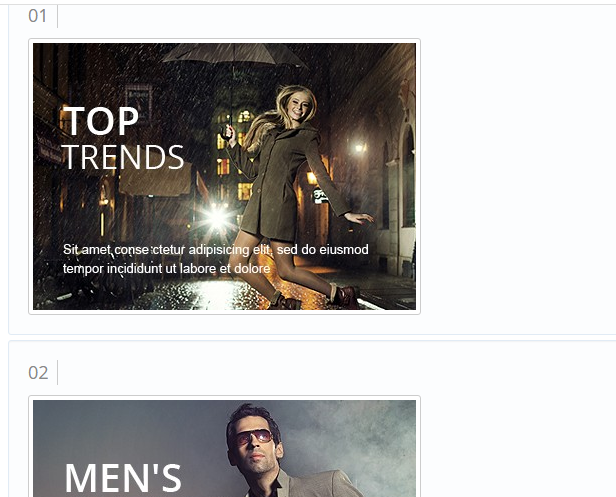Open the Men's banner image
616x497 pixels.
point(224,447)
